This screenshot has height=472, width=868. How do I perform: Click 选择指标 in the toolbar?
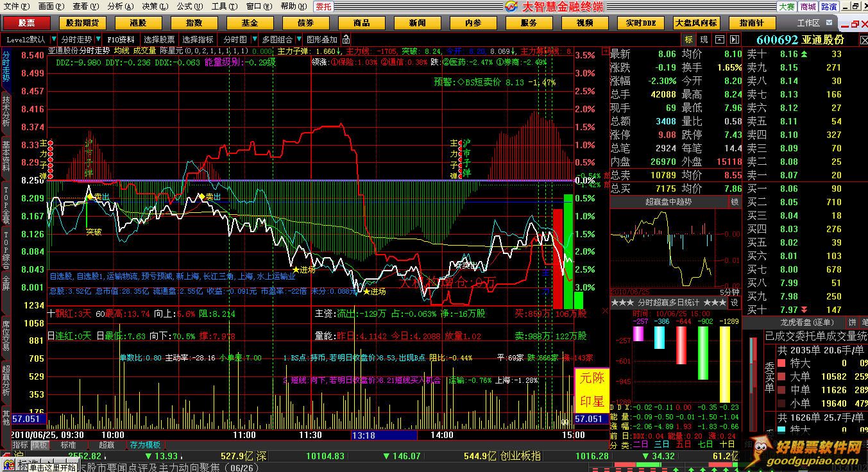pos(198,40)
